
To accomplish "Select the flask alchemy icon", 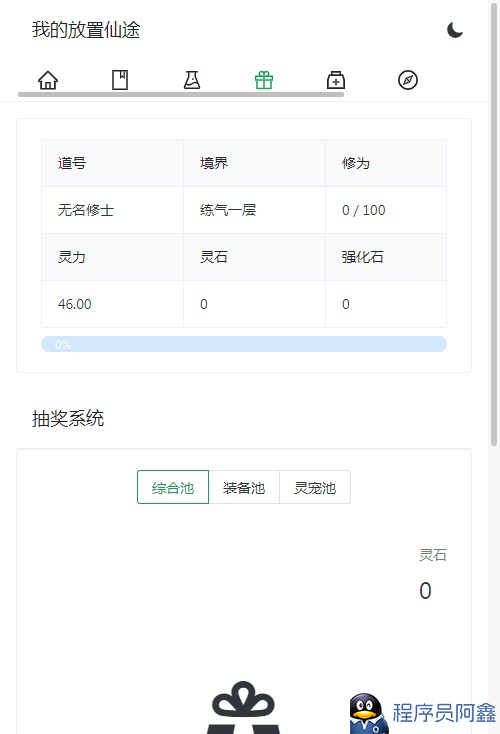I will coord(192,80).
